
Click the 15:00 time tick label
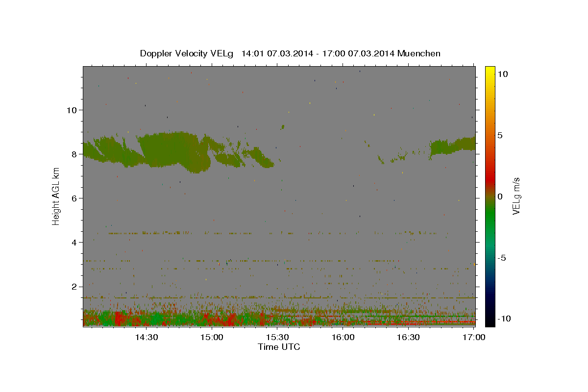click(212, 337)
